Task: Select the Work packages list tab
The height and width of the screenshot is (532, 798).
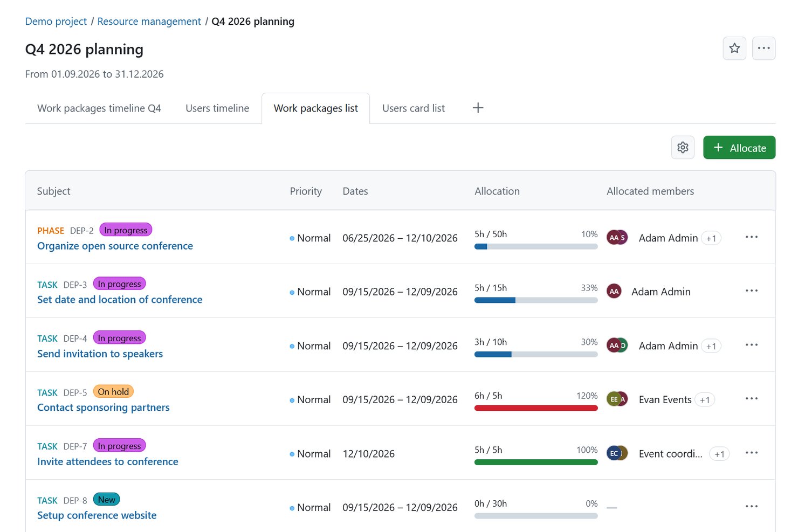Action: [x=316, y=108]
